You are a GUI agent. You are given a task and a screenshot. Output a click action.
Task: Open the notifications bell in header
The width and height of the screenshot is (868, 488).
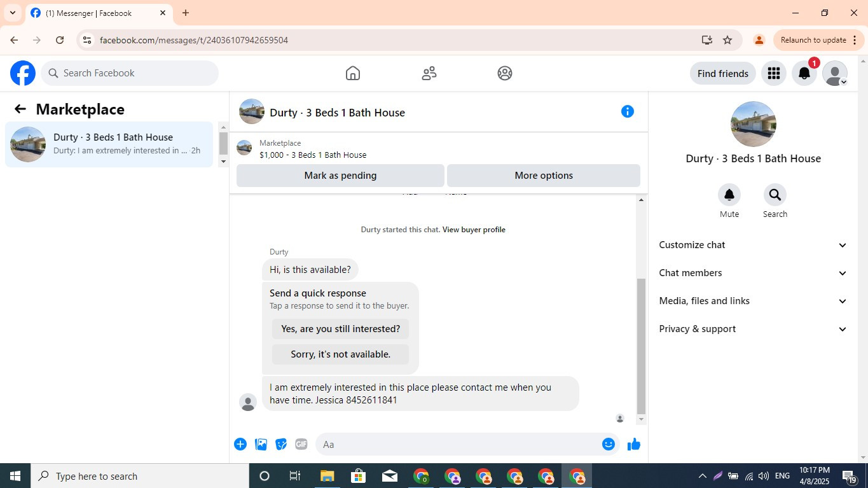click(x=804, y=73)
